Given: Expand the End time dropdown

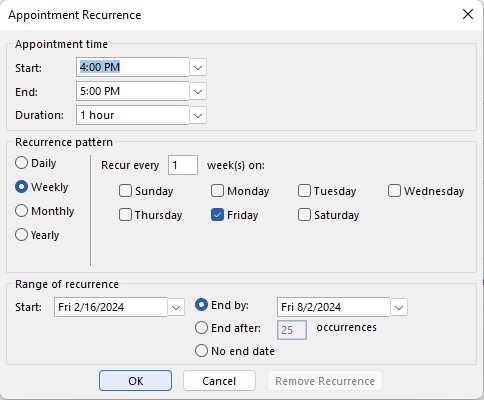Looking at the screenshot, I should (x=198, y=92).
